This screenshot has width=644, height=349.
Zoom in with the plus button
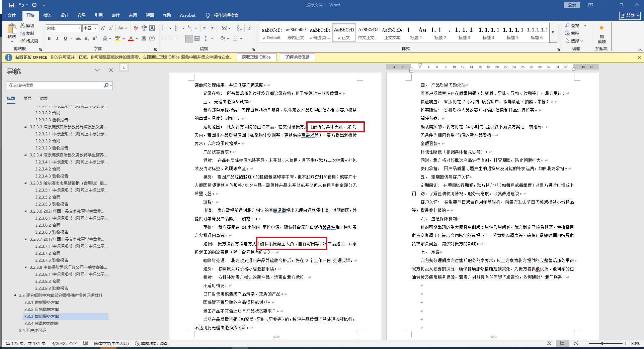pos(625,343)
